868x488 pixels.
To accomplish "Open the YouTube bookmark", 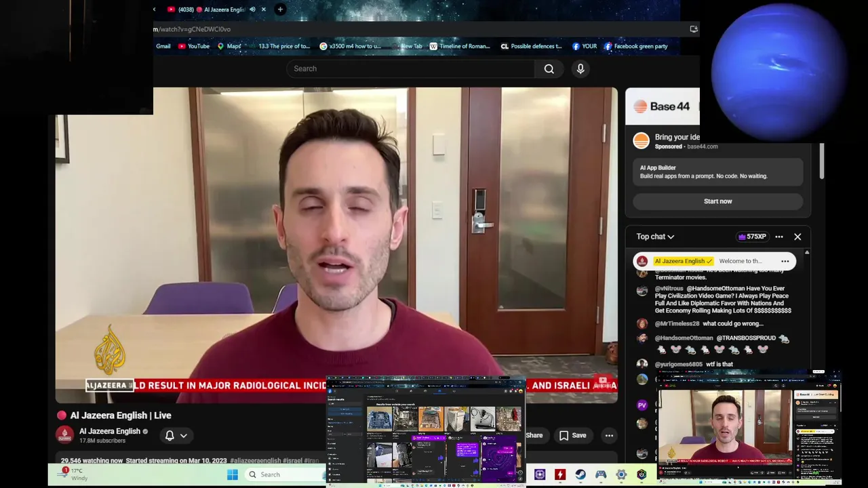I will pos(194,46).
